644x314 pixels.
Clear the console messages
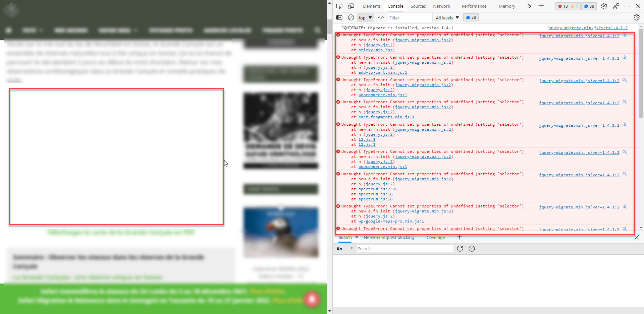(351, 17)
